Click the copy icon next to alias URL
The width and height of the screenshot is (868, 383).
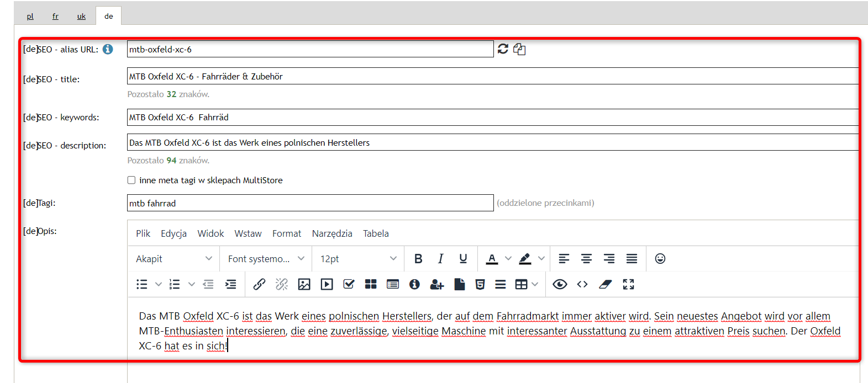(519, 49)
